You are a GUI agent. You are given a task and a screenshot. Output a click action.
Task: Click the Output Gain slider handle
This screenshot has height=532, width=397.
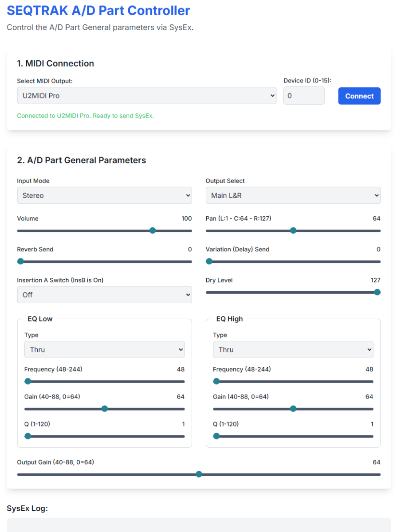tap(199, 474)
